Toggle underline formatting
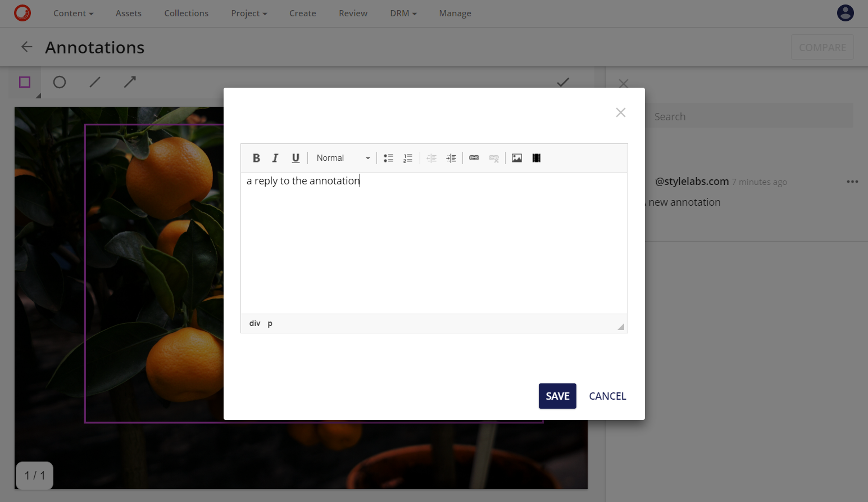The width and height of the screenshot is (868, 502). pos(296,158)
